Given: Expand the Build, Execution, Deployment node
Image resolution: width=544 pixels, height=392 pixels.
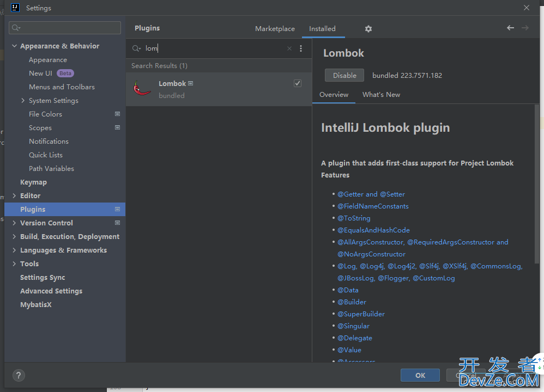Looking at the screenshot, I should coord(14,236).
